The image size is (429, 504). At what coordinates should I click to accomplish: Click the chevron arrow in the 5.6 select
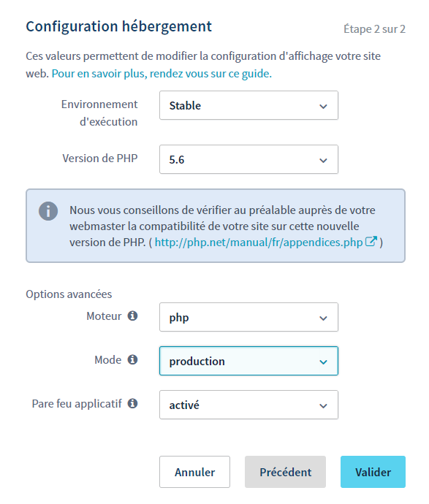point(323,161)
